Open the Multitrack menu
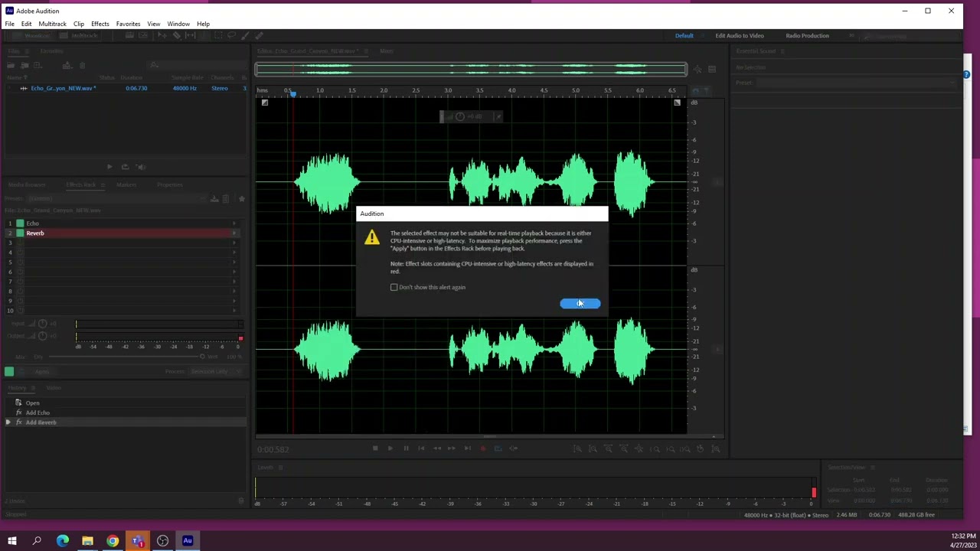The image size is (980, 551). 53,24
